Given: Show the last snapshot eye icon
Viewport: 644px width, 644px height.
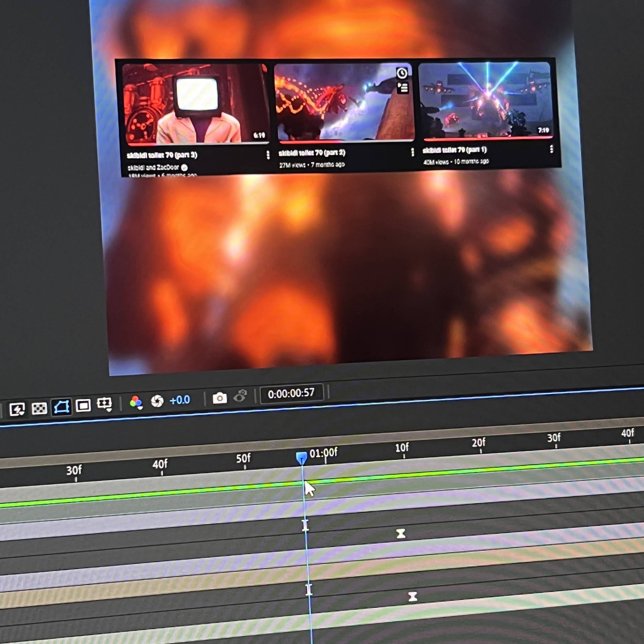Looking at the screenshot, I should (x=240, y=396).
